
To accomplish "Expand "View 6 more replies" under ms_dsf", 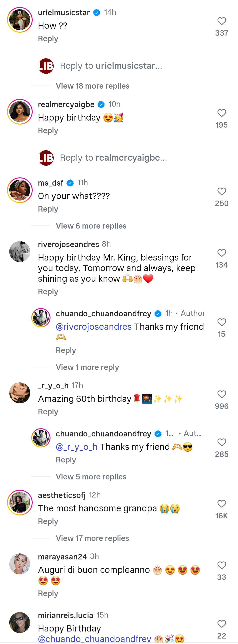I will point(91,226).
